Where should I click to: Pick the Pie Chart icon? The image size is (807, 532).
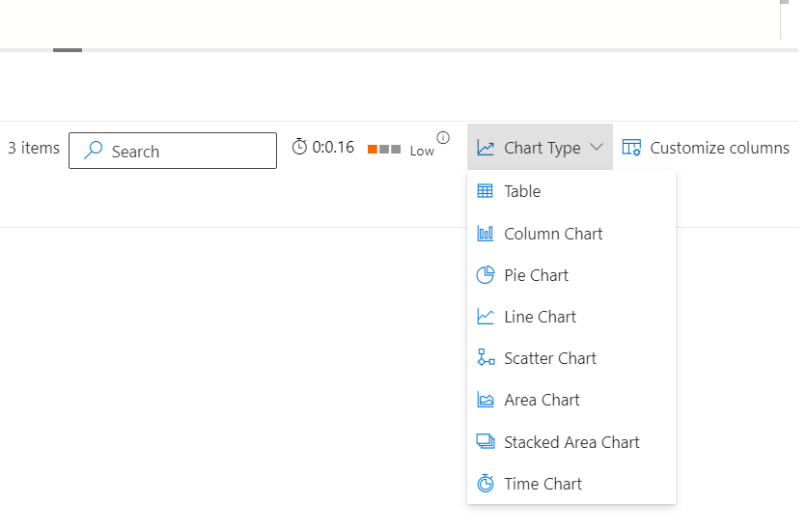point(485,275)
